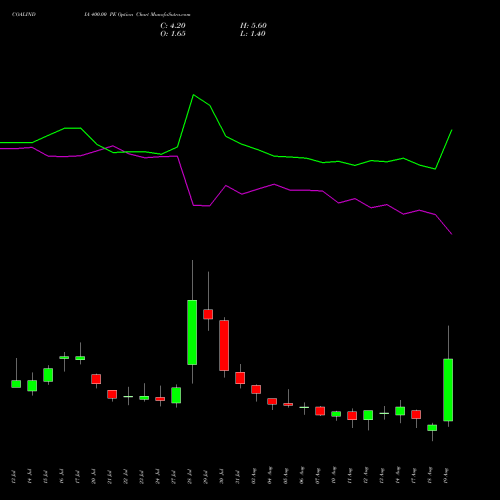Click the green indicator line peak
The image size is (500, 500).
point(194,95)
